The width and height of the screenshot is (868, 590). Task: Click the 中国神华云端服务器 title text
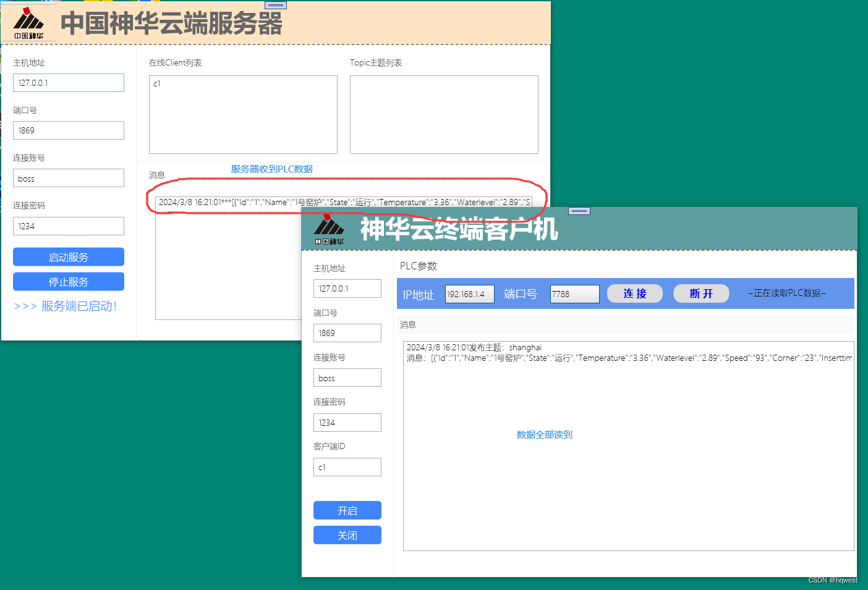(171, 23)
